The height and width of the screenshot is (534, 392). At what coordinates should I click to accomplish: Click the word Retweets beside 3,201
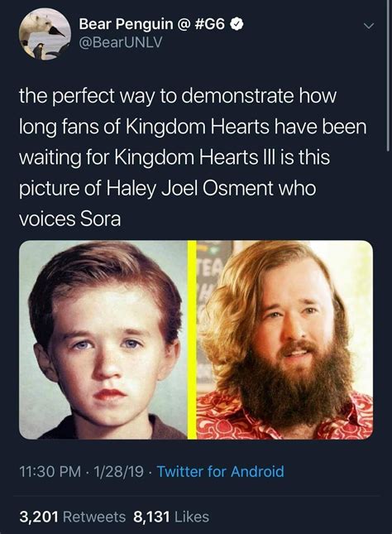pyautogui.click(x=94, y=517)
